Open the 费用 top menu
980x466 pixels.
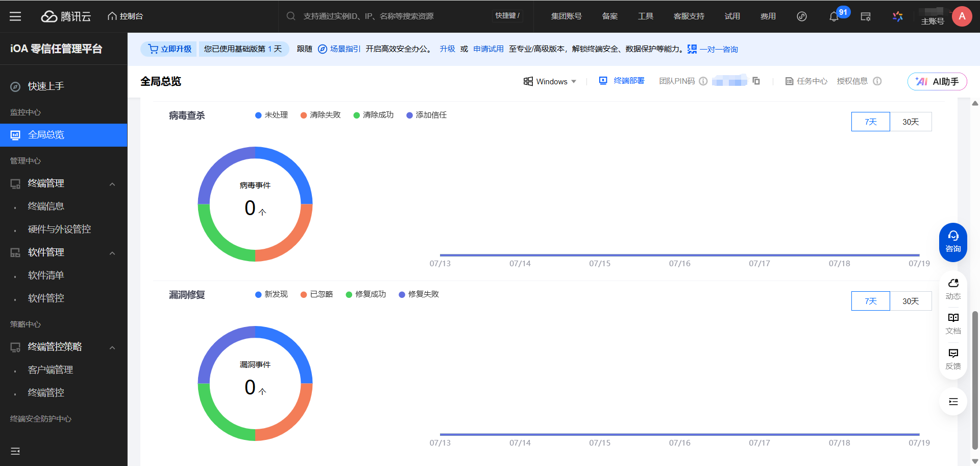[768, 16]
